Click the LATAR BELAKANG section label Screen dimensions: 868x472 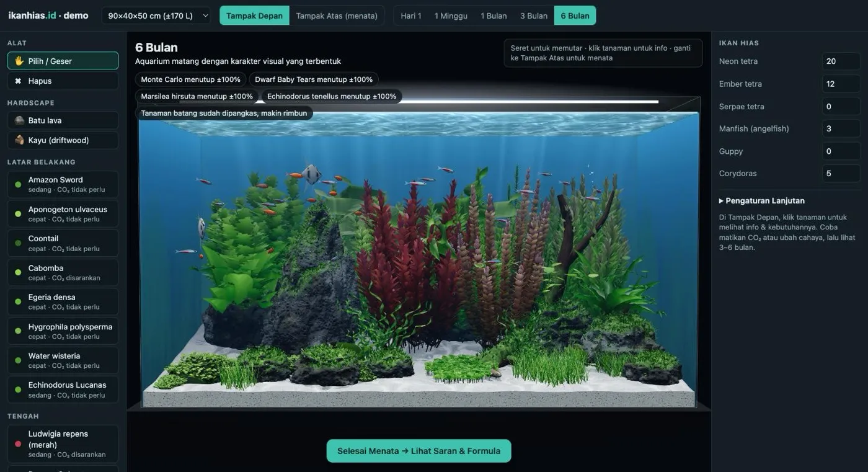pos(41,162)
